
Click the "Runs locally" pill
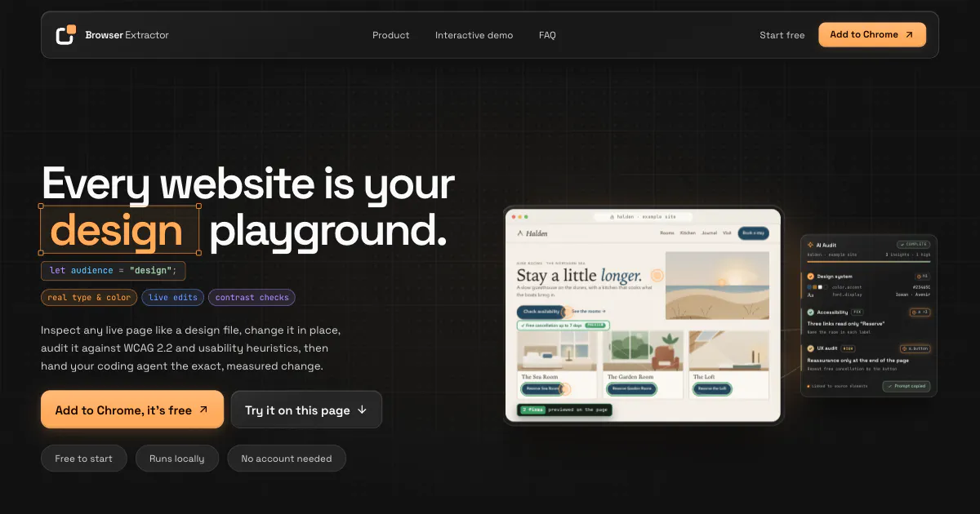176,459
